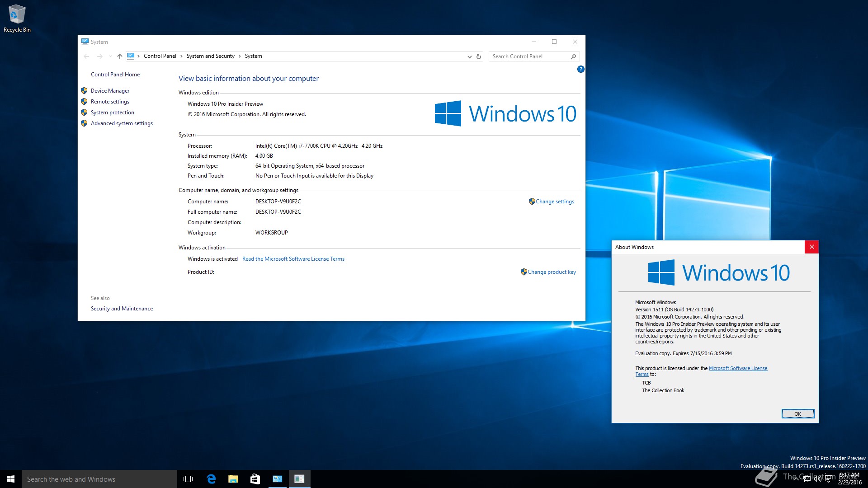The image size is (868, 488).
Task: Click the taskbar search box
Action: (99, 479)
